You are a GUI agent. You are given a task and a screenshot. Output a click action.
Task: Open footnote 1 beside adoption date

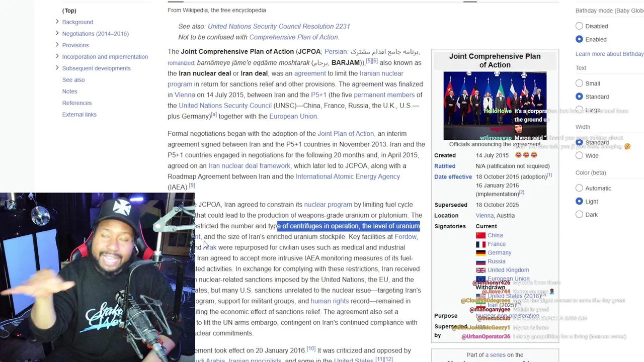(549, 175)
